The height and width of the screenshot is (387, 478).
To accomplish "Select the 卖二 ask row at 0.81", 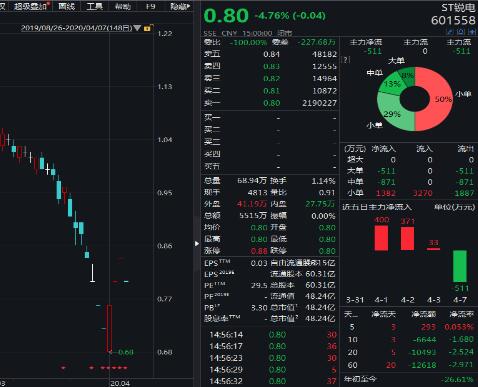I will pyautogui.click(x=270, y=91).
